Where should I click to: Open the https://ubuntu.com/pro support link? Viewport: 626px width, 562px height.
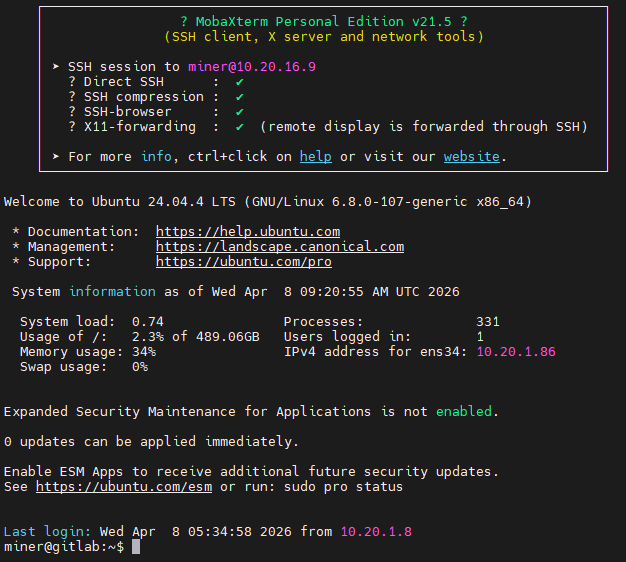tap(244, 262)
